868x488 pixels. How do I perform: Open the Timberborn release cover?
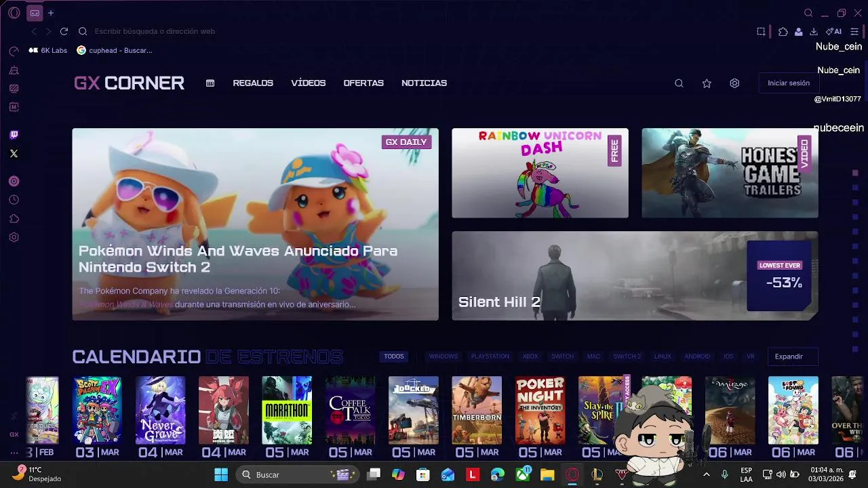(477, 411)
